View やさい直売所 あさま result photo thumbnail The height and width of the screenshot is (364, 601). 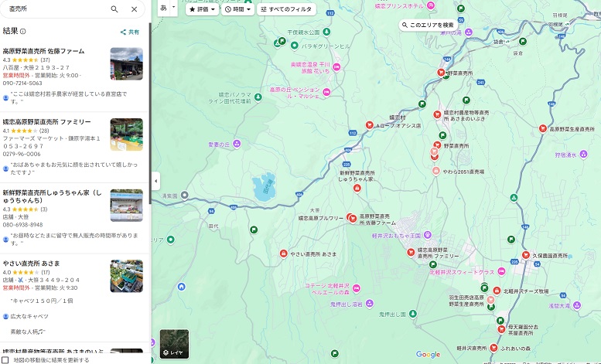[127, 276]
